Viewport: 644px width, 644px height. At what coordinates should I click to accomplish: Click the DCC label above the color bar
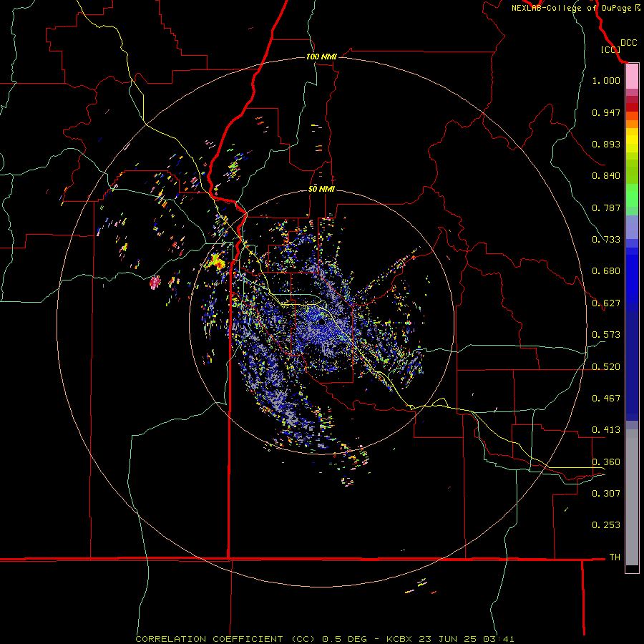tap(629, 43)
